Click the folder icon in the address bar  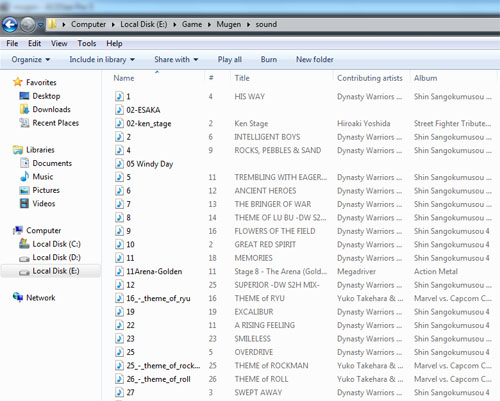(52, 24)
